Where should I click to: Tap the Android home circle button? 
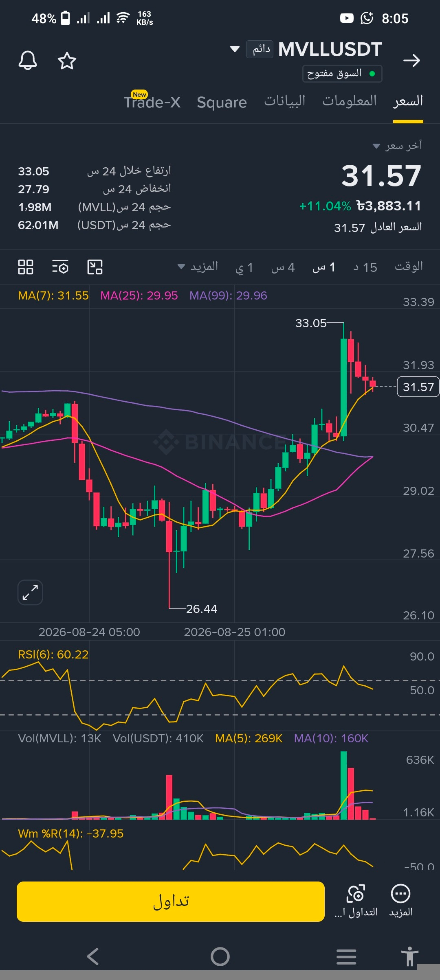point(220,956)
